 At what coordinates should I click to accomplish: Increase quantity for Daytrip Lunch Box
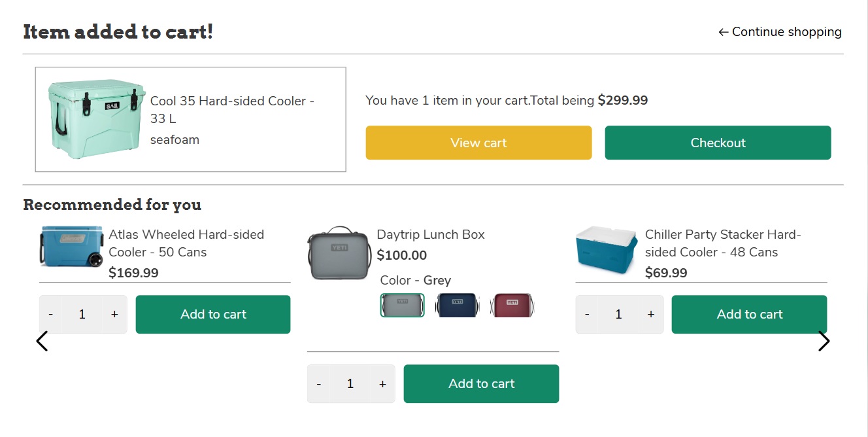(382, 383)
